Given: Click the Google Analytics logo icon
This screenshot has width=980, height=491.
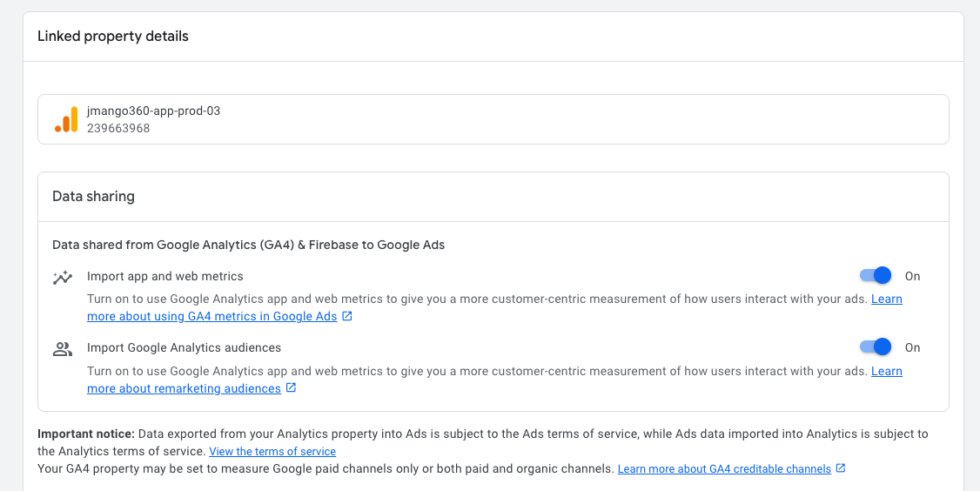Looking at the screenshot, I should tap(66, 119).
